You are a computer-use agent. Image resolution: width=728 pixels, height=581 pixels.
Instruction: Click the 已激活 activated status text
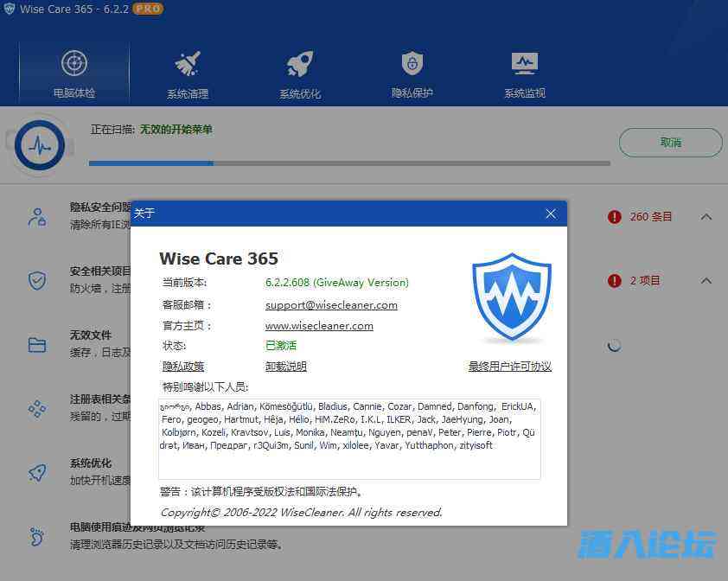click(x=280, y=346)
